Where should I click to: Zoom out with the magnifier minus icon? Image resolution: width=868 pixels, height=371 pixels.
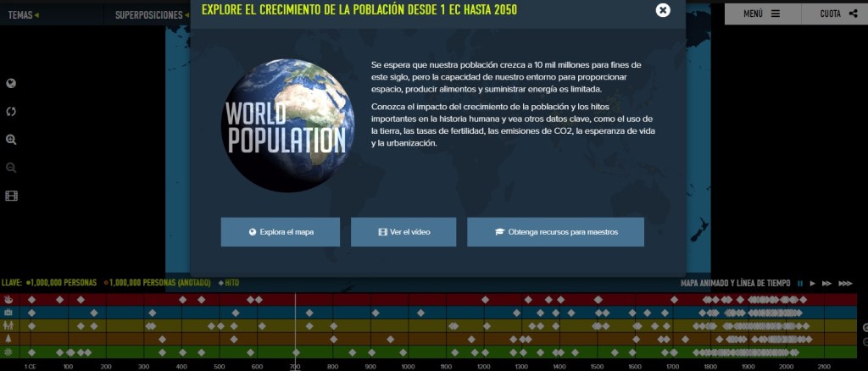point(11,168)
